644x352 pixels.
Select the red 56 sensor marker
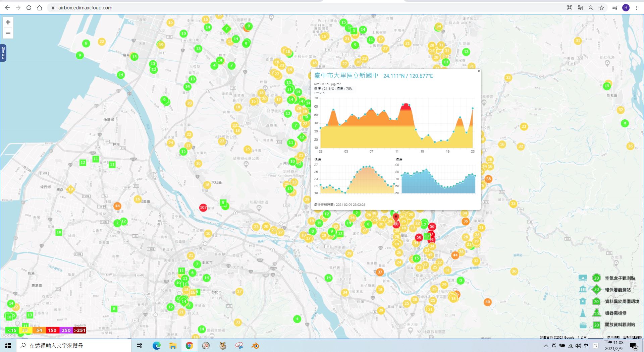(432, 227)
